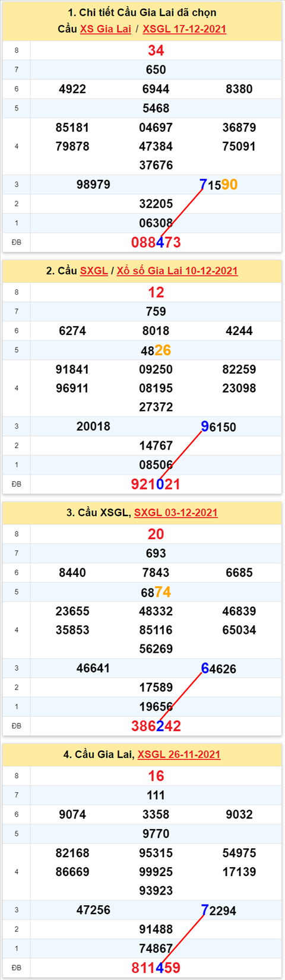The height and width of the screenshot is (980, 285).
Task: Click third prize number 72294
Action: [x=218, y=910]
